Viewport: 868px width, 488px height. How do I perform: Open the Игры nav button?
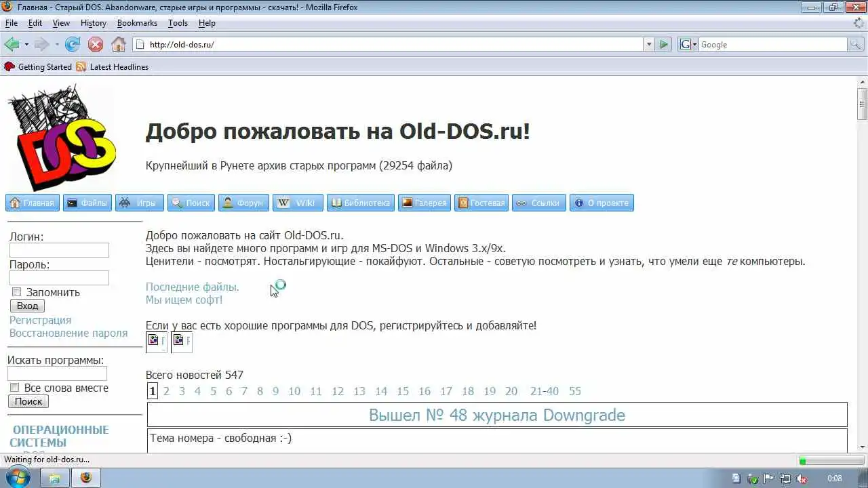point(140,203)
